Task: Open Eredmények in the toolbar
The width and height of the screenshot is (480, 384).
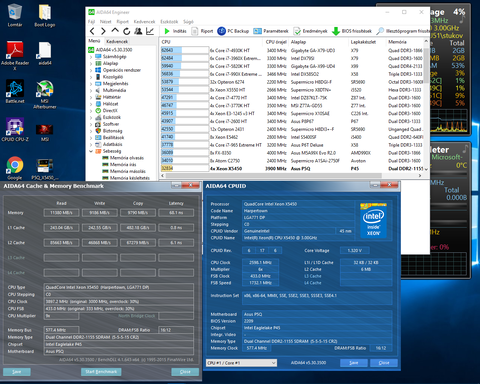Action: click(310, 31)
